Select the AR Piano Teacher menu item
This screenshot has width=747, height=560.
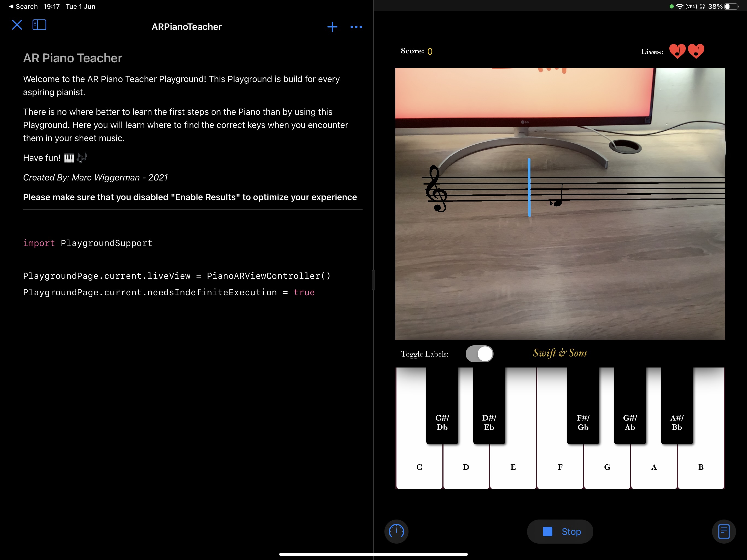[x=72, y=58]
